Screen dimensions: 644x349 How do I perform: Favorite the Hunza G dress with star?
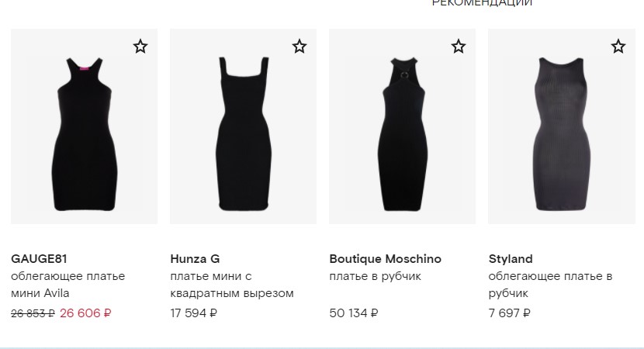299,47
